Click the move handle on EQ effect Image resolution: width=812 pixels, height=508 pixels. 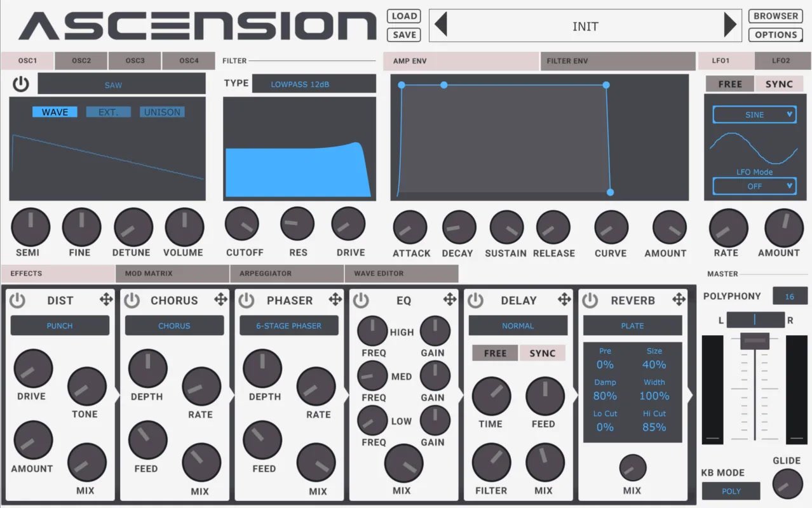click(450, 300)
